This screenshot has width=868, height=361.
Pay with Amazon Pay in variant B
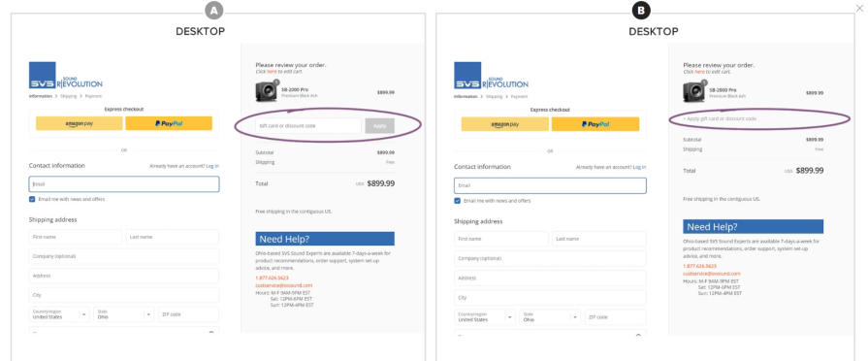pos(505,124)
